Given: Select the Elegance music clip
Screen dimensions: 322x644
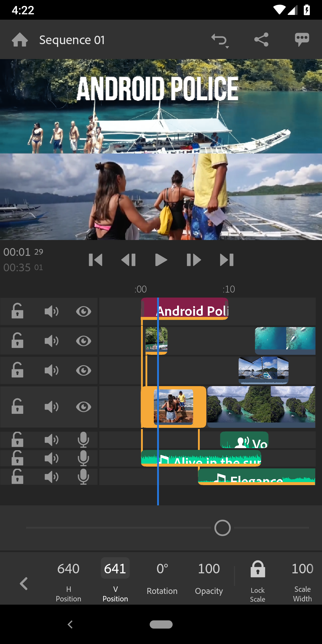Looking at the screenshot, I should pos(257,476).
